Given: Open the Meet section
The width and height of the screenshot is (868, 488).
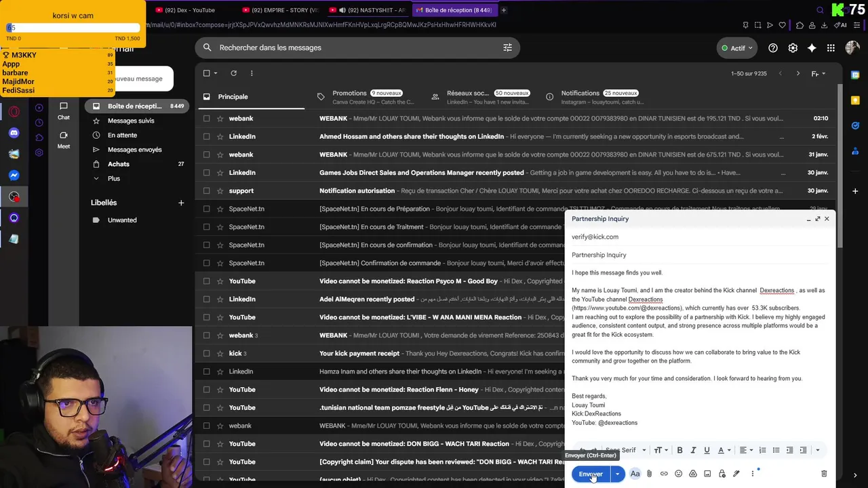Looking at the screenshot, I should [63, 140].
